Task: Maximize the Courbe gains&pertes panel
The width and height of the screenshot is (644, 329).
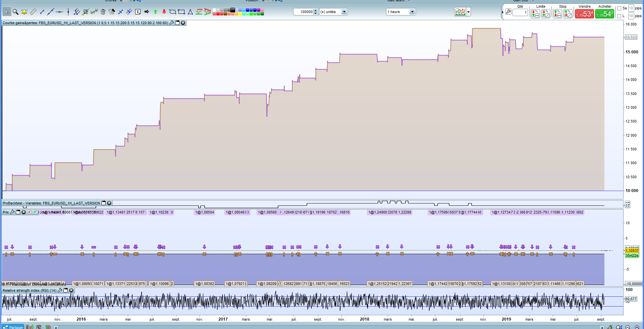Action: click(177, 23)
